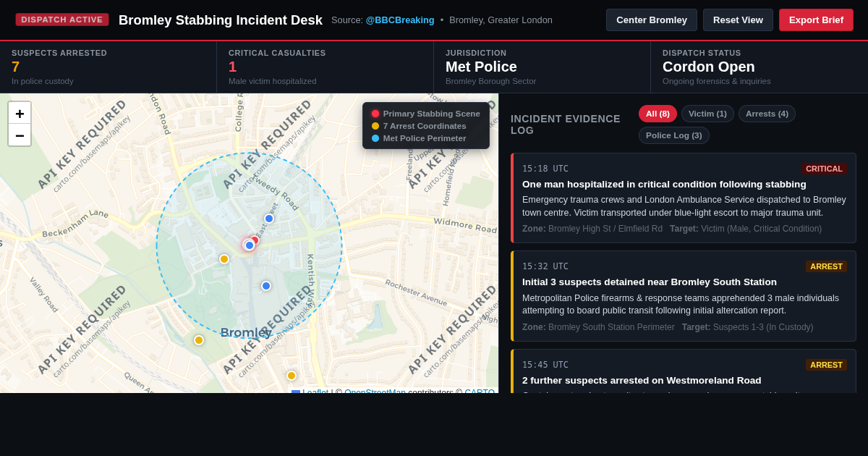This screenshot has width=868, height=456.
Task: Click the Met Police jurisdiction value
Action: (x=481, y=67)
